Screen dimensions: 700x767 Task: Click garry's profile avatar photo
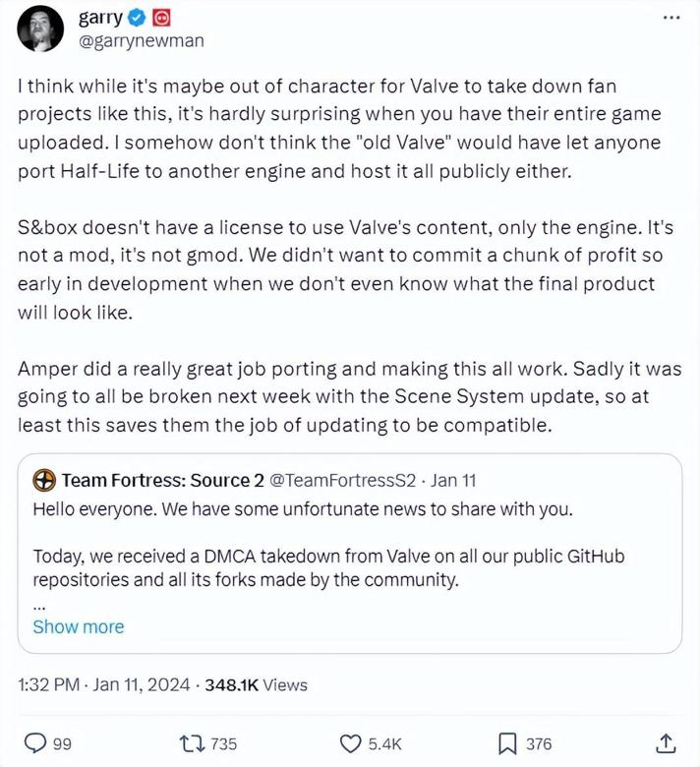(41, 28)
